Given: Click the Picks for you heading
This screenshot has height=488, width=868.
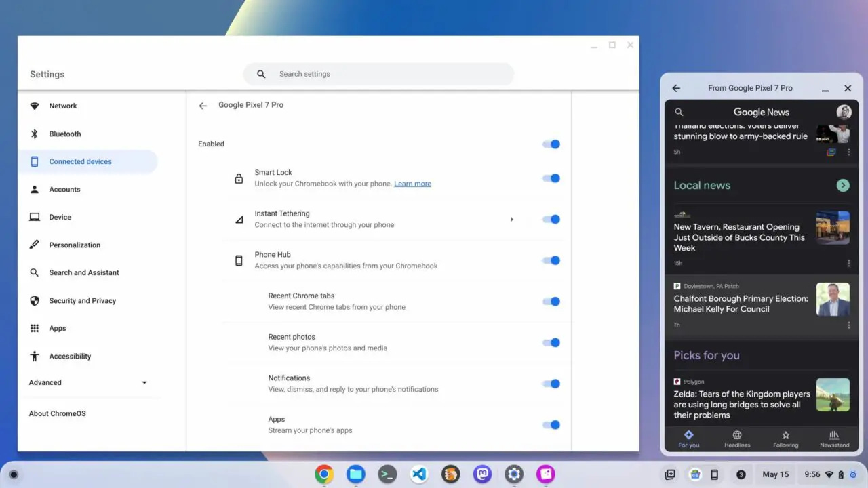Looking at the screenshot, I should point(707,356).
